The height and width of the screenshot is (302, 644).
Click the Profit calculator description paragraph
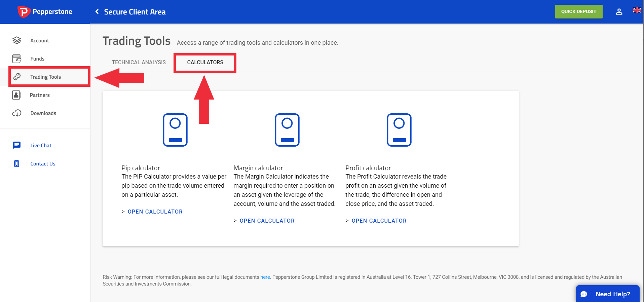(396, 190)
